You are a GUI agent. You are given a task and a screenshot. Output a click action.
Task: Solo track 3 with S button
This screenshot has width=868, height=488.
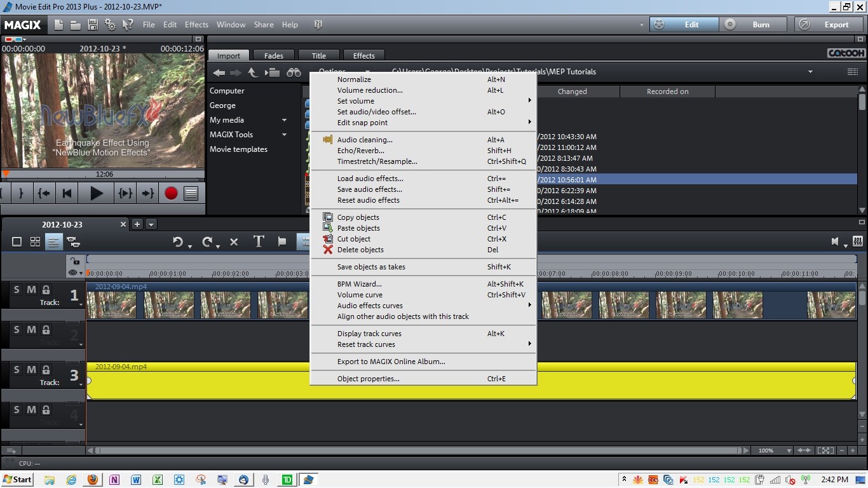tap(17, 370)
